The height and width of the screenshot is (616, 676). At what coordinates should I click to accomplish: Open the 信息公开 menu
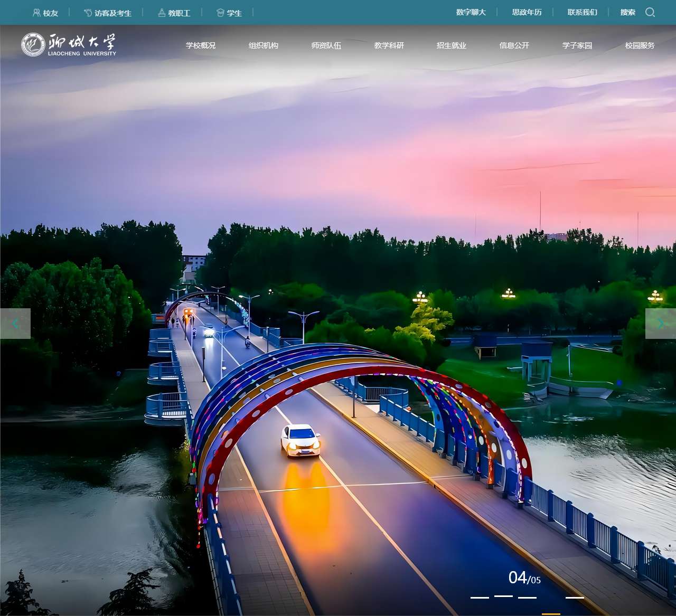(514, 45)
